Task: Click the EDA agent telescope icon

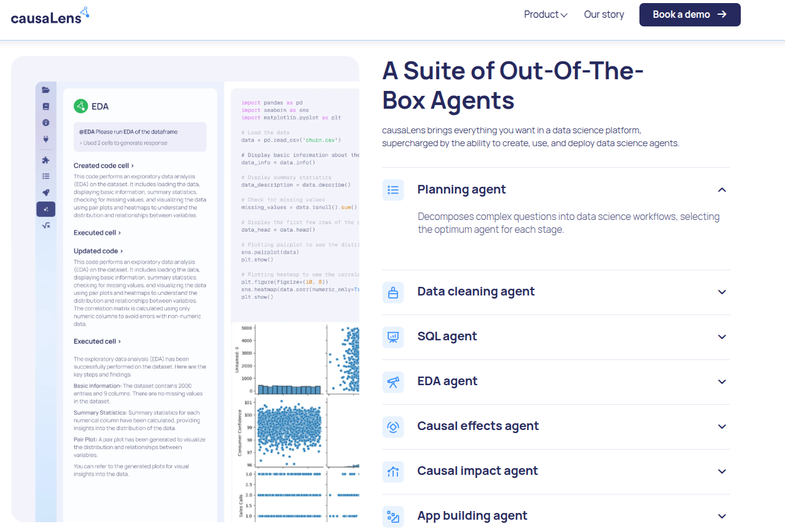Action: click(393, 382)
